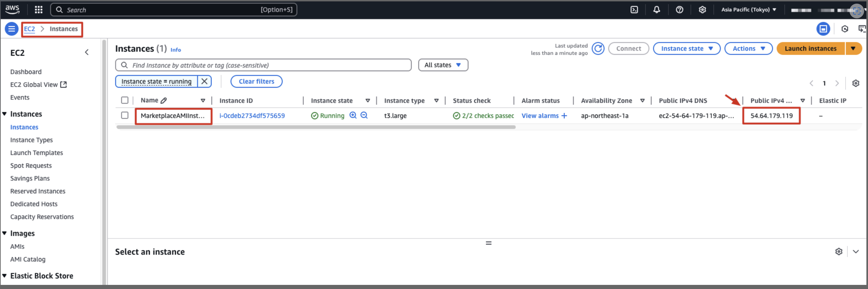The width and height of the screenshot is (868, 289).
Task: Open AWS CloudShell terminal icon
Action: point(634,10)
